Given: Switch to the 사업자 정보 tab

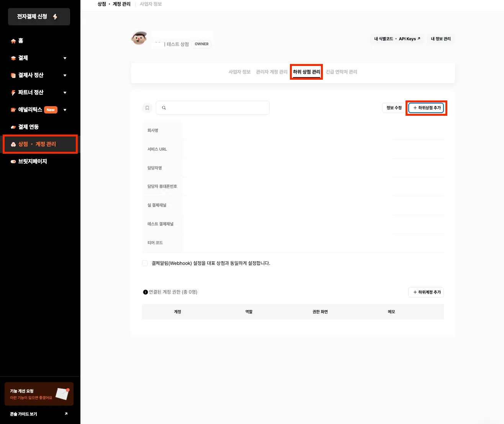Looking at the screenshot, I should (239, 72).
